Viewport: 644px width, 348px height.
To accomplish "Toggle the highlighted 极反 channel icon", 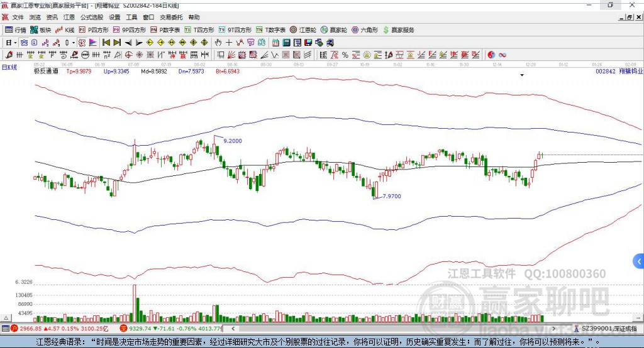I will click(82, 43).
